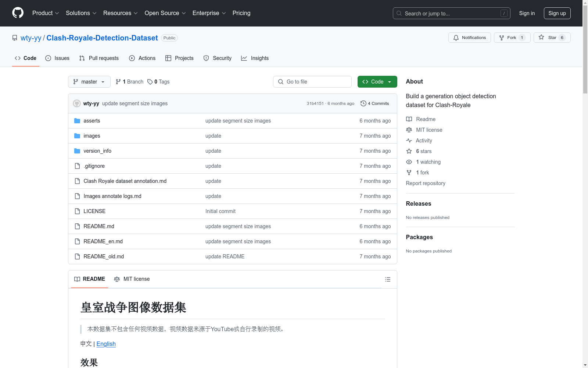588x368 pixels.
Task: Click the Packages heading link
Action: [419, 237]
